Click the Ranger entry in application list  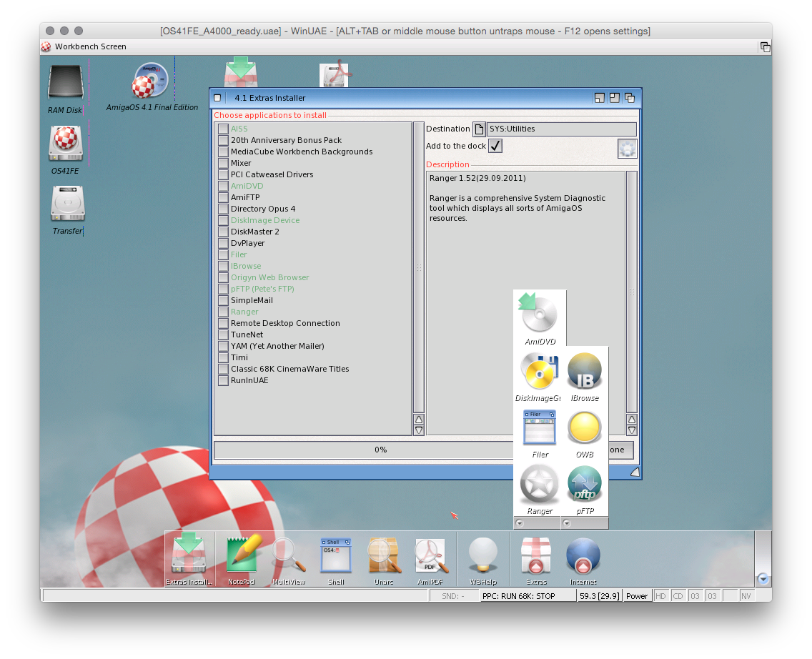(x=244, y=312)
